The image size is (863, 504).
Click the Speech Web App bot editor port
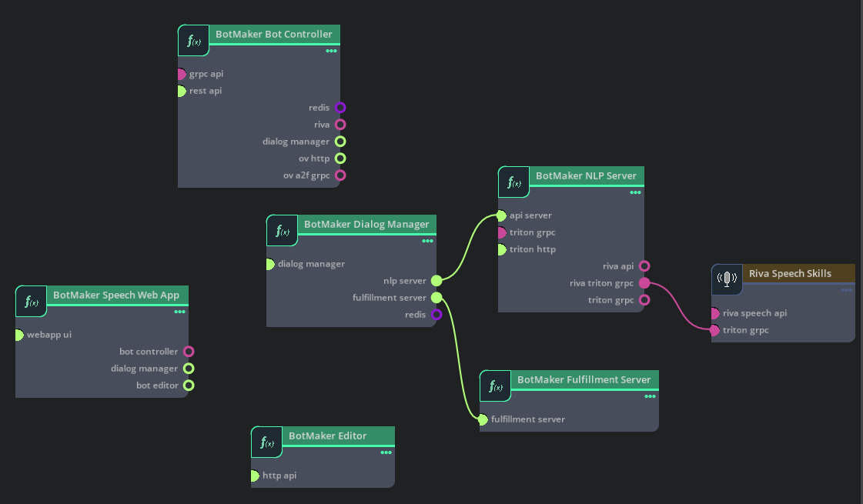[189, 386]
